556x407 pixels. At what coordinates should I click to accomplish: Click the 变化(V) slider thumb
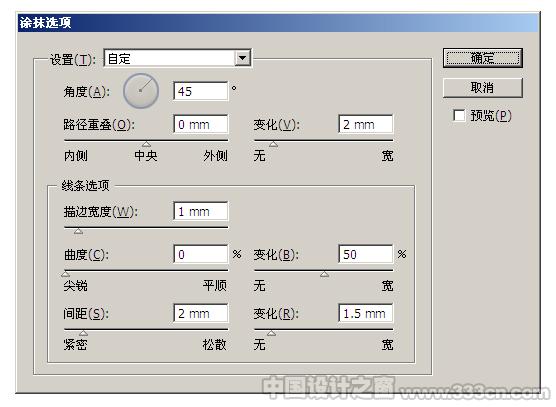[x=273, y=144]
